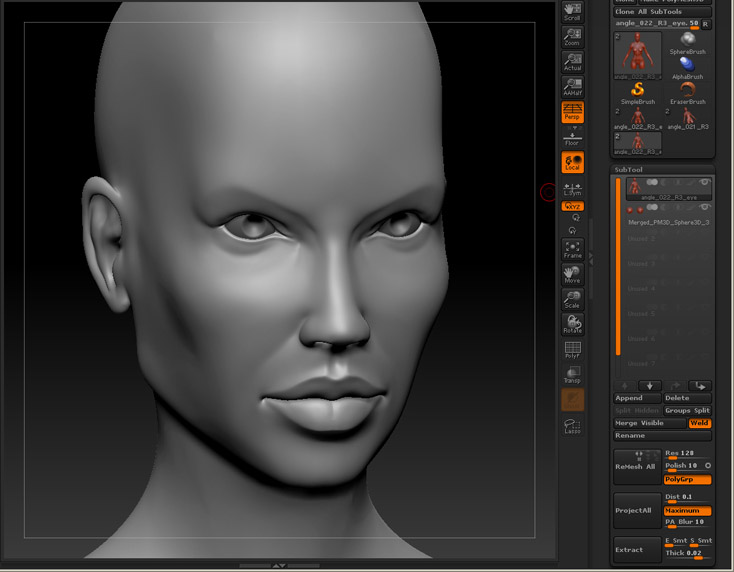
Task: Toggle PolyF polyframe display
Action: click(573, 350)
